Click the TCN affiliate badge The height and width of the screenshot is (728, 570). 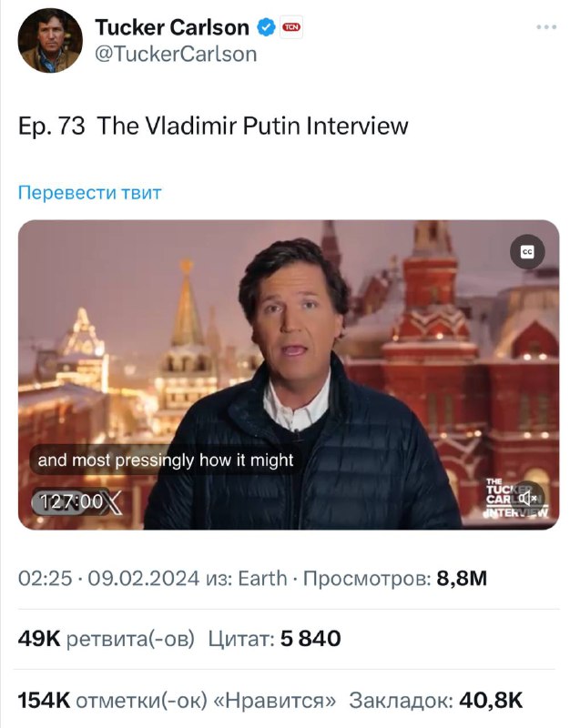click(x=291, y=27)
